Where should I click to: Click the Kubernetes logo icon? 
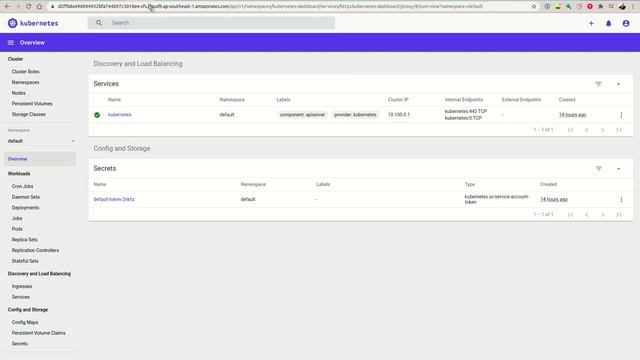pos(13,23)
